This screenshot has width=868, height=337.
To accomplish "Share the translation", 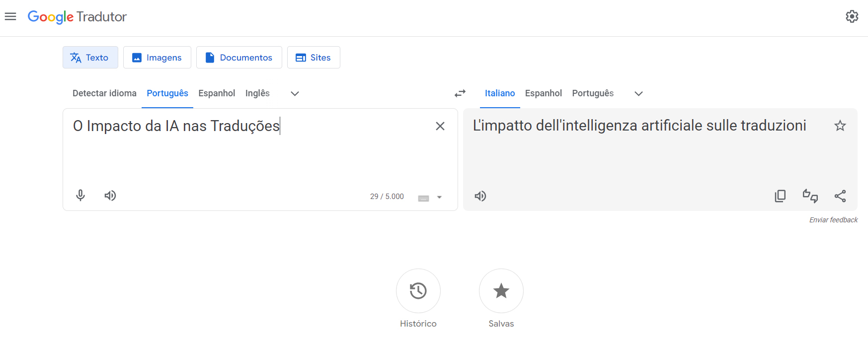I will (840, 196).
